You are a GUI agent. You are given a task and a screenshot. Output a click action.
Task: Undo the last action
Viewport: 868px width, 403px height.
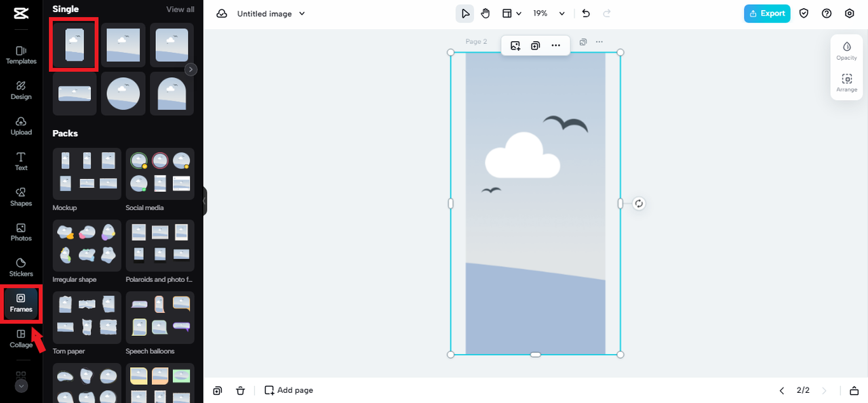[x=586, y=14]
